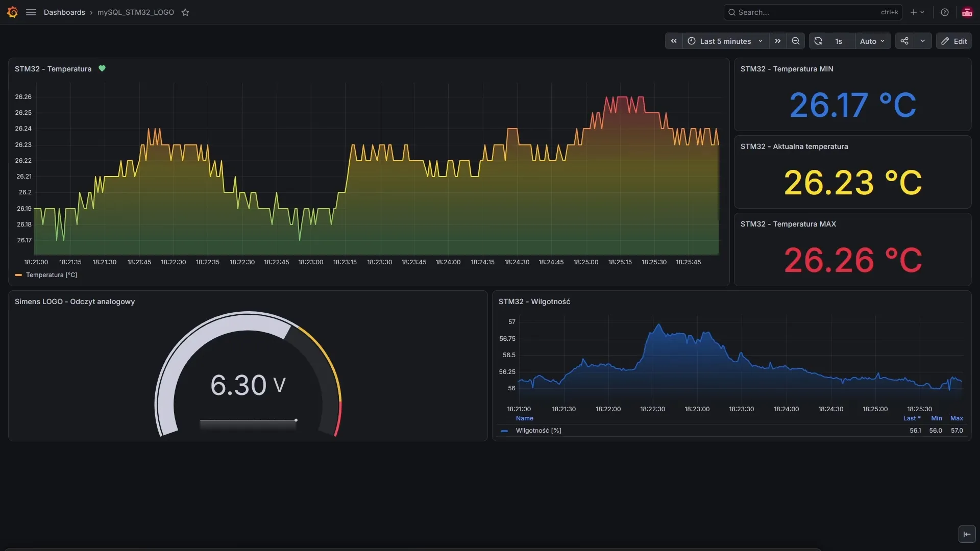Go to Dashboards breadcrumb

tap(64, 12)
